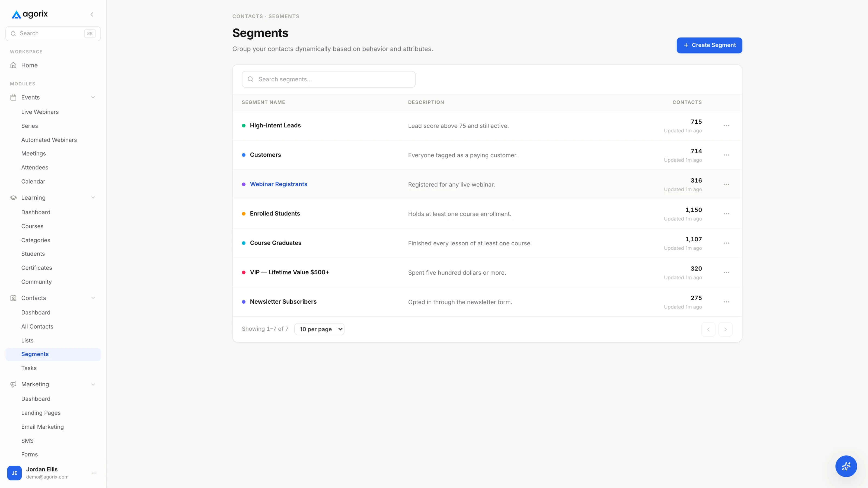Open Jordan Ellis account options menu
Screen dimensions: 868x488
pos(94,473)
